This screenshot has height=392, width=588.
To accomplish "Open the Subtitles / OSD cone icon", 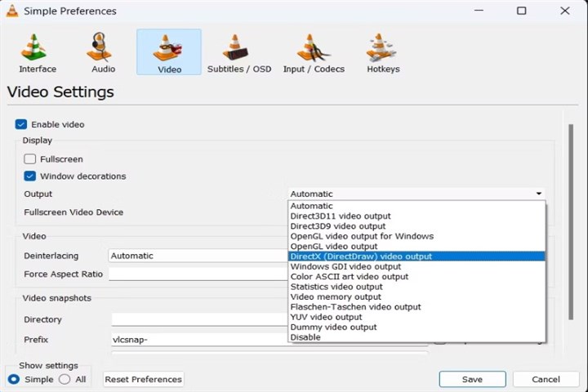I will pyautogui.click(x=236, y=47).
